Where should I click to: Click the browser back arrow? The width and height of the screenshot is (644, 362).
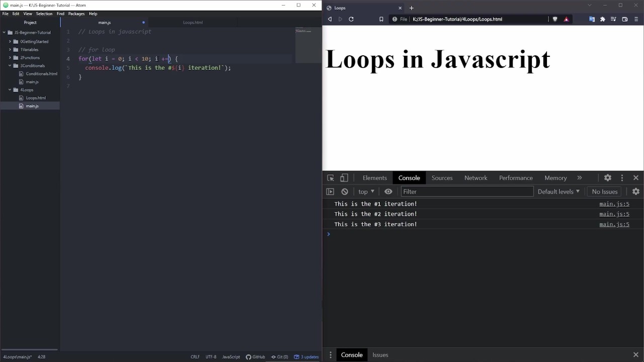pos(330,19)
